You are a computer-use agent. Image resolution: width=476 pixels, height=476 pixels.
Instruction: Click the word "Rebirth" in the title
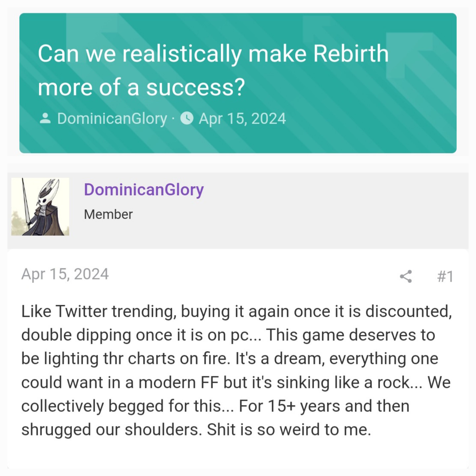[x=351, y=54]
